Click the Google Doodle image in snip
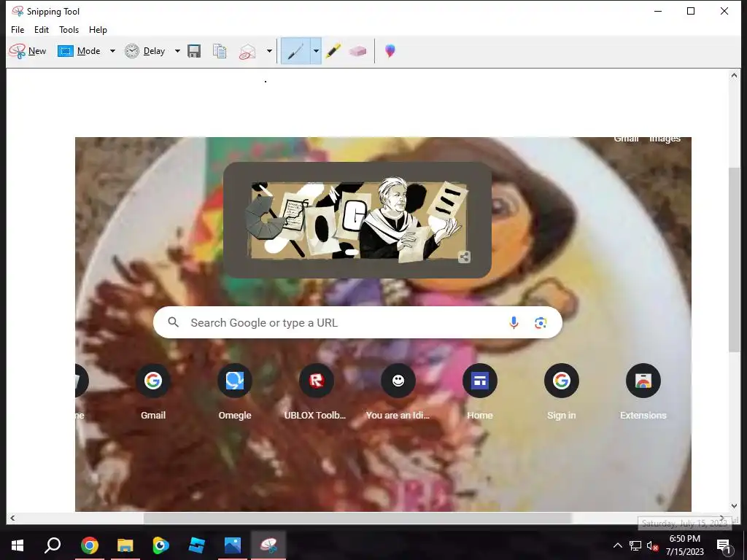Image resolution: width=747 pixels, height=560 pixels. click(357, 220)
